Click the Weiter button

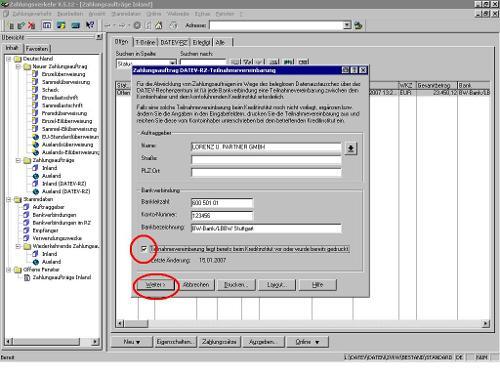(156, 285)
